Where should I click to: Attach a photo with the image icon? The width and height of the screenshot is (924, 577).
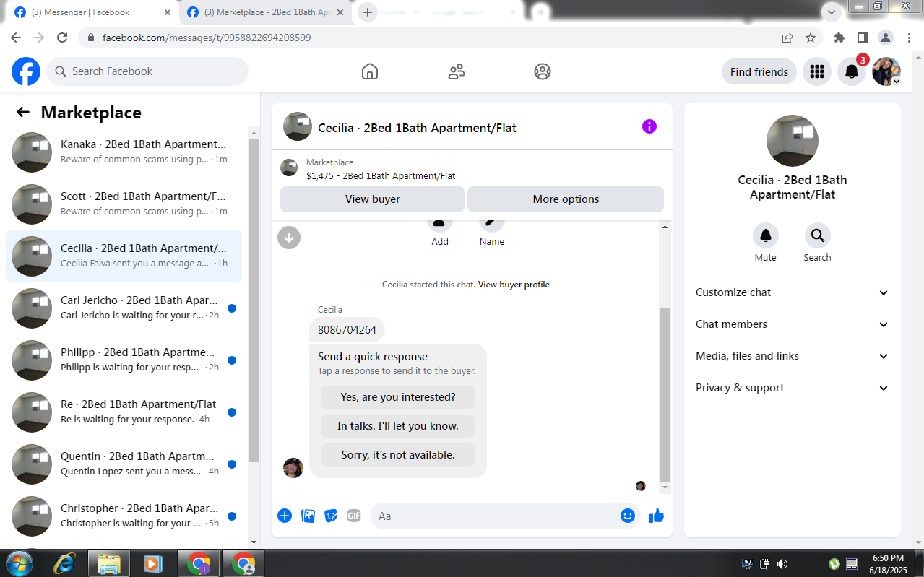[308, 516]
